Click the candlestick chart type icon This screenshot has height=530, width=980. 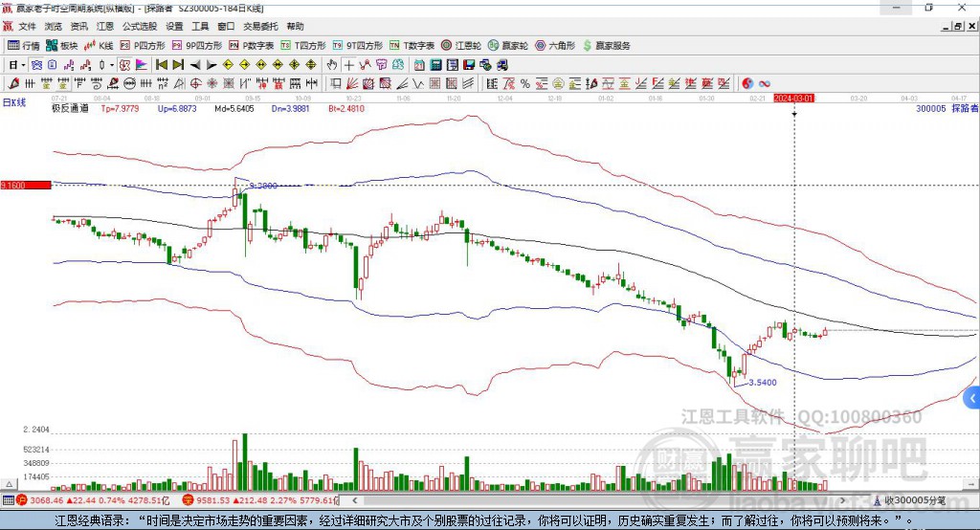coord(101,64)
